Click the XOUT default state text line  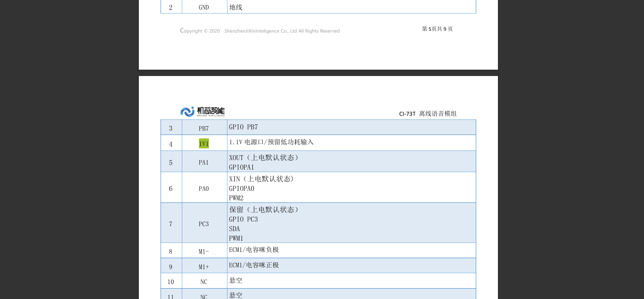click(x=264, y=157)
